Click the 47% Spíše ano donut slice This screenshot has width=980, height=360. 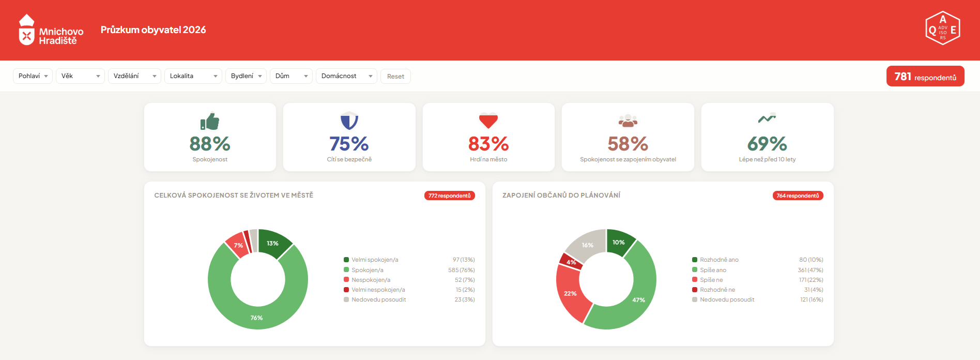(x=638, y=300)
